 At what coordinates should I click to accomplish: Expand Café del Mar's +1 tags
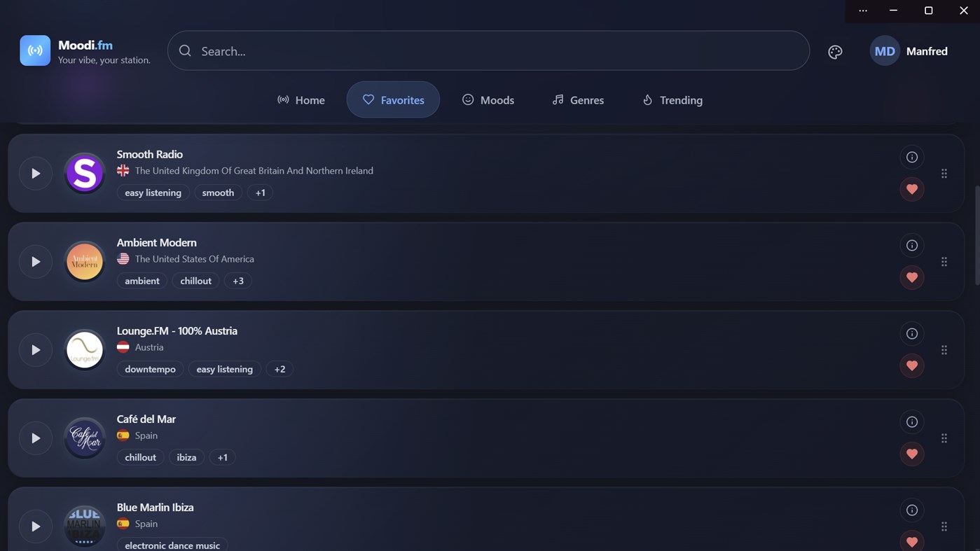coord(222,457)
